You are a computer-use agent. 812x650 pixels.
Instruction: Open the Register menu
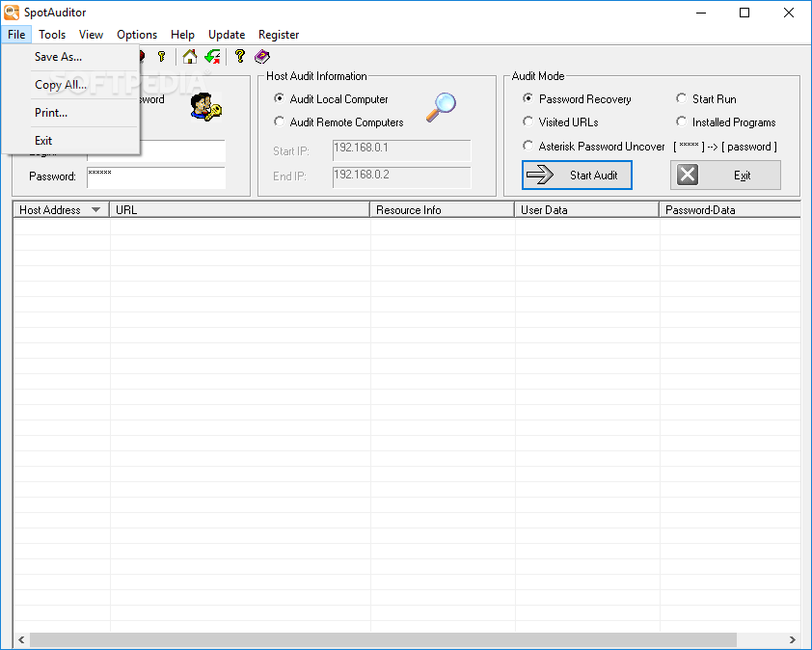click(279, 34)
